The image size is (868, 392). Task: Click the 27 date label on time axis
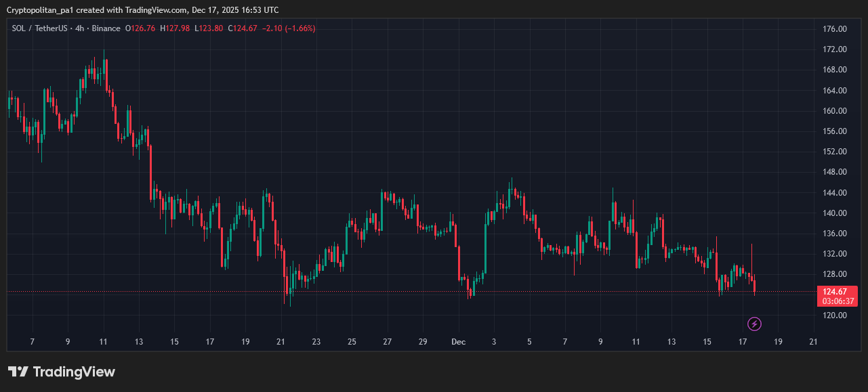click(388, 342)
